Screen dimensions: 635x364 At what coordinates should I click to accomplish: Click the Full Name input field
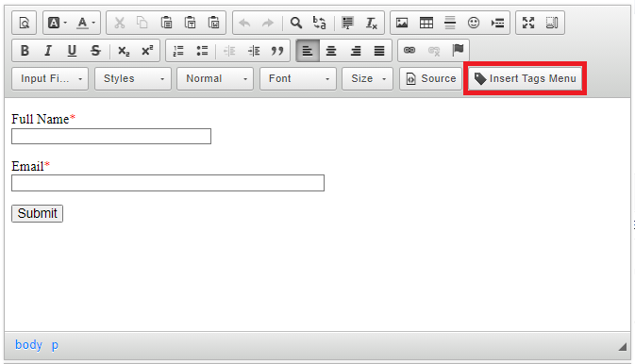click(111, 136)
